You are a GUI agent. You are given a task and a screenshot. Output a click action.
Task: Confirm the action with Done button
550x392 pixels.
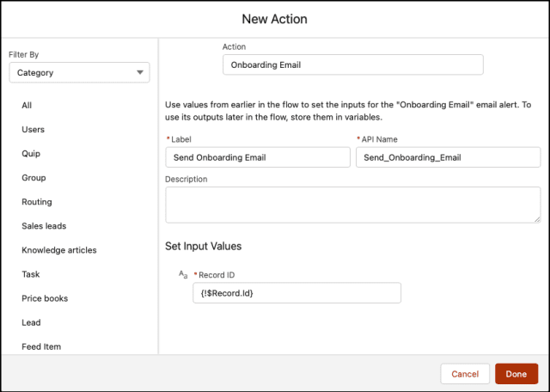coord(516,374)
